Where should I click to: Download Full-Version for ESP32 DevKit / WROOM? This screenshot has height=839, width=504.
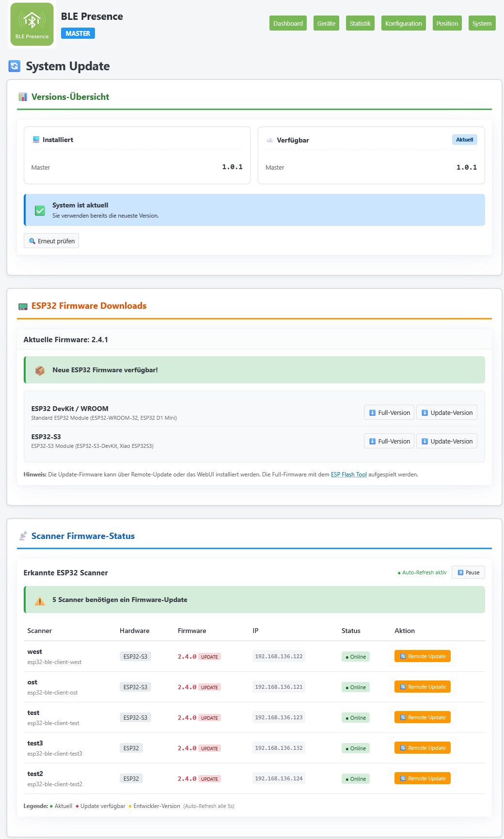389,412
